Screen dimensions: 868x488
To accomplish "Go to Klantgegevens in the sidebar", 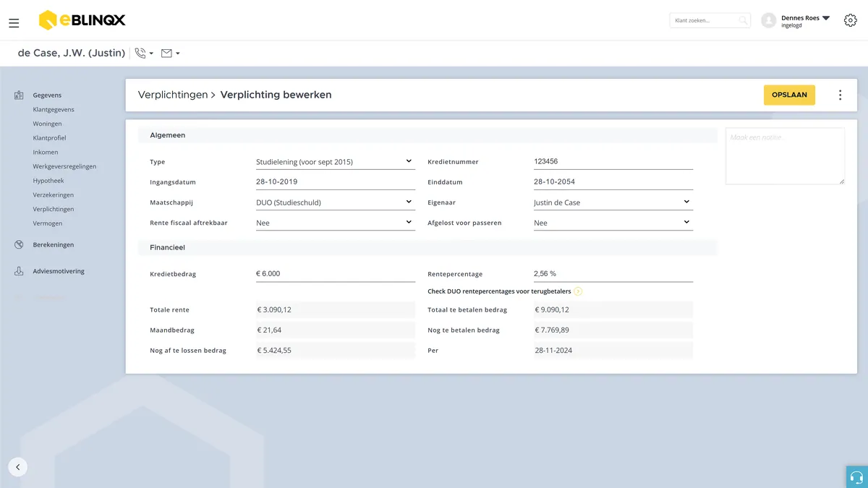I will pos(54,110).
